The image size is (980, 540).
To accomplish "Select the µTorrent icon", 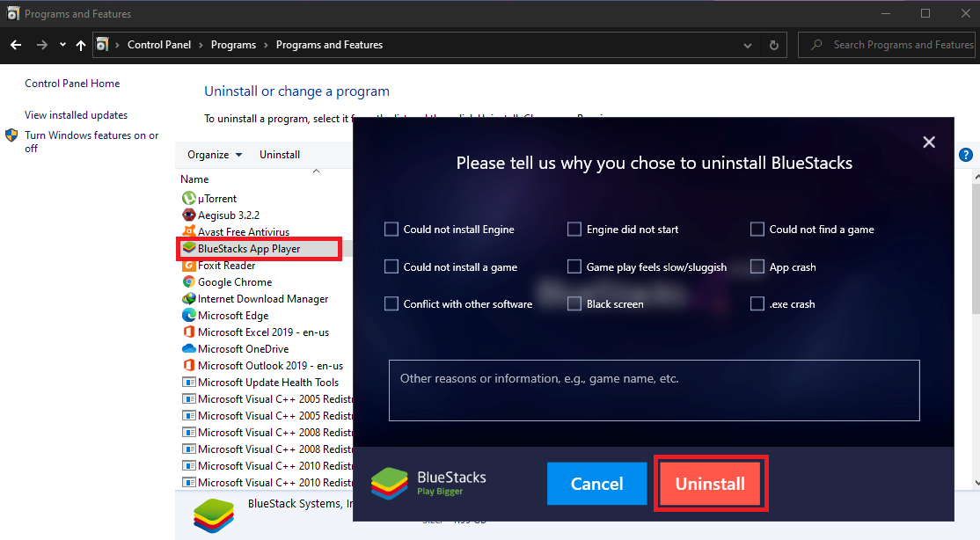I will tap(188, 198).
